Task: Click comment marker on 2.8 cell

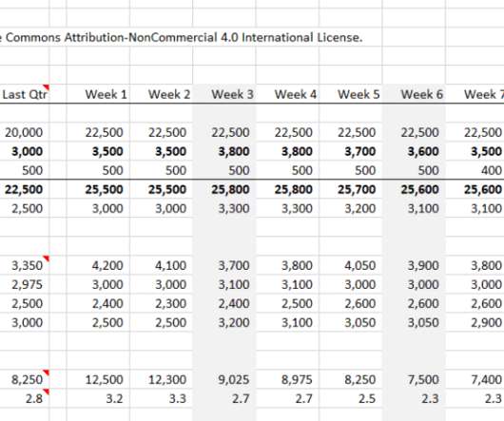Action: 47,392
